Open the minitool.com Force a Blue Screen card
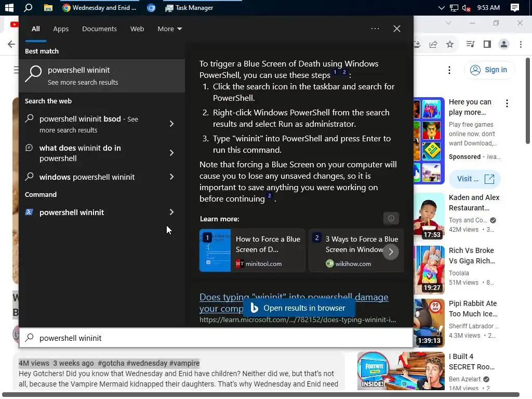 252,250
